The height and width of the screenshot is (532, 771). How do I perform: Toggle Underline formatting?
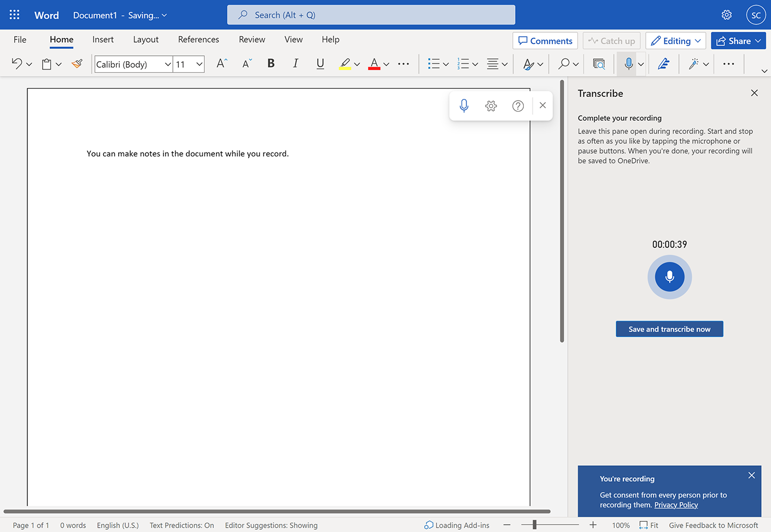click(x=320, y=64)
